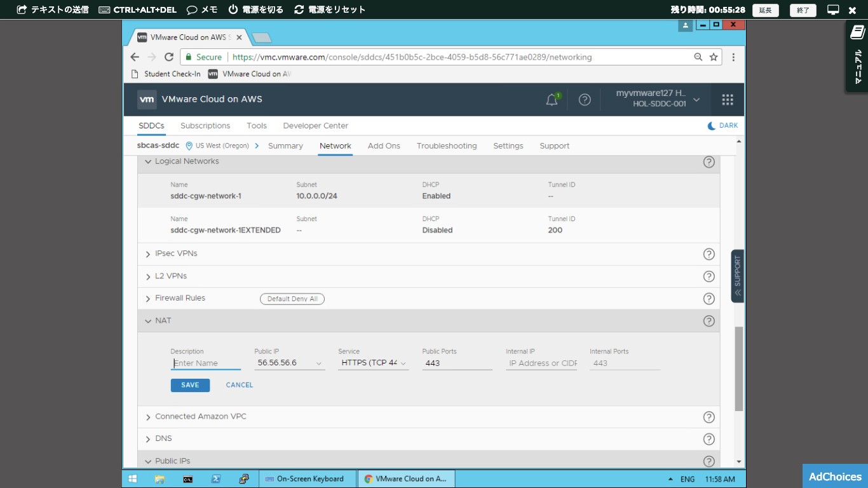Bookmark the page with the star icon
The height and width of the screenshot is (488, 868).
(714, 57)
